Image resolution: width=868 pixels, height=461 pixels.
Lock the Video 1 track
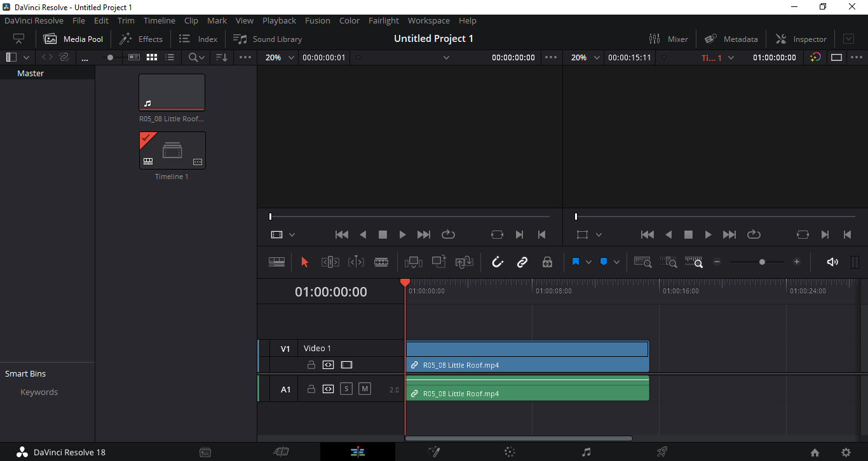pos(311,365)
